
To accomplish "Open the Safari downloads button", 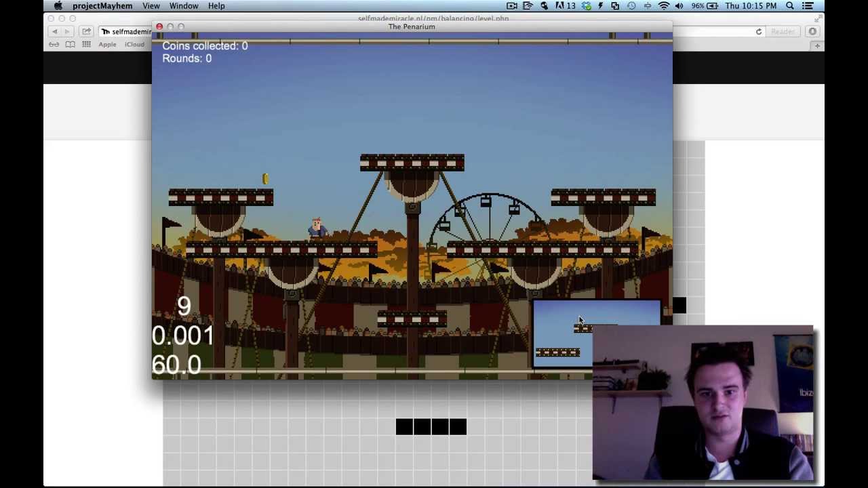I will tap(812, 32).
